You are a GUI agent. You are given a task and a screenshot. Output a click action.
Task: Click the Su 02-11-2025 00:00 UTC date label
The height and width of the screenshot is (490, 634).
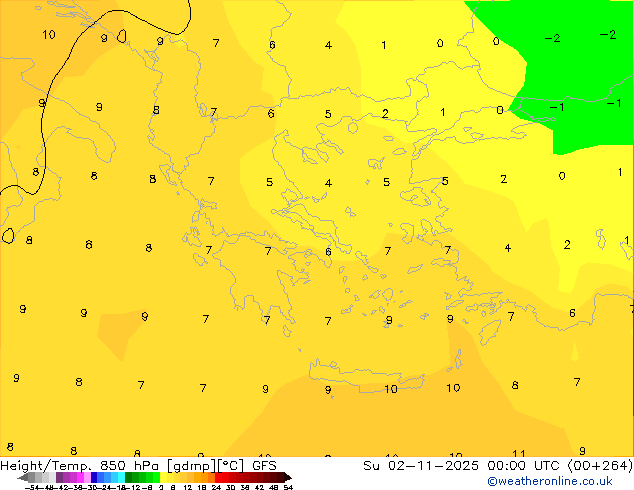[463, 466]
